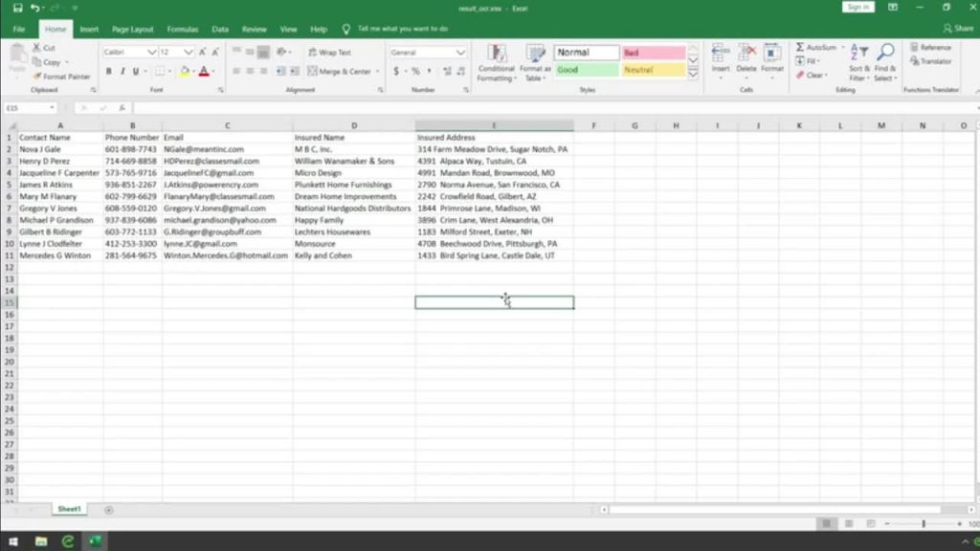Toggle Wrap Text
The width and height of the screenshot is (980, 551).
(x=329, y=53)
